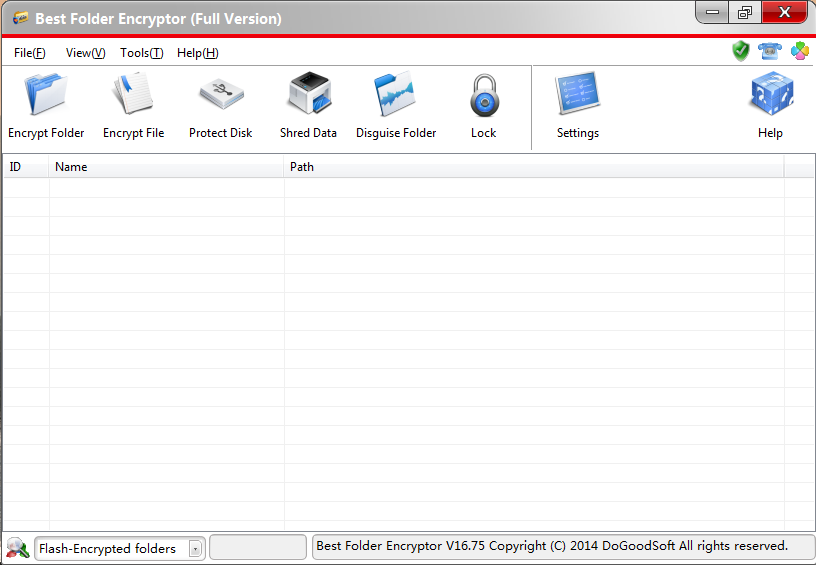The width and height of the screenshot is (816, 565).
Task: Click the application icon in title bar
Action: tap(21, 18)
